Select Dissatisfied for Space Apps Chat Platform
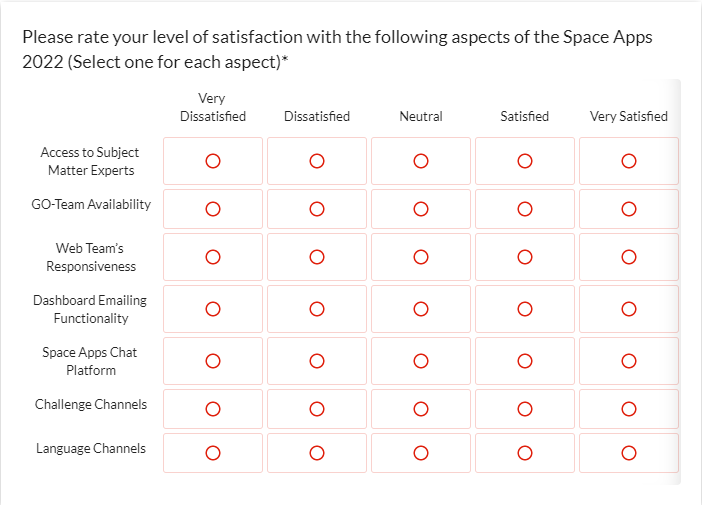The image size is (702, 505). coord(317,361)
